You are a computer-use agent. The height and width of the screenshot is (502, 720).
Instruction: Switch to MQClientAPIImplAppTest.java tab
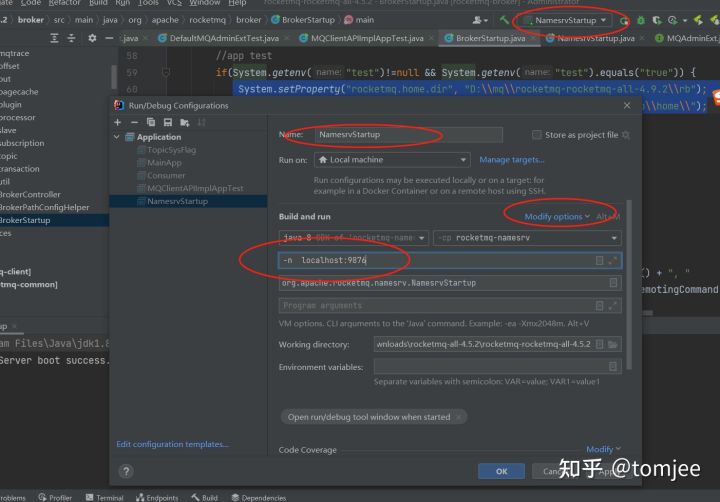point(366,38)
